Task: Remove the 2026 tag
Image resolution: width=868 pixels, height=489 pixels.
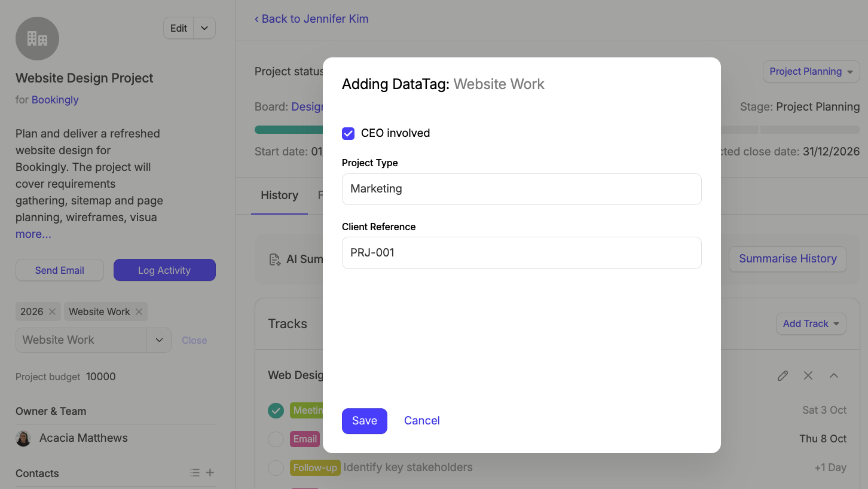Action: click(52, 311)
